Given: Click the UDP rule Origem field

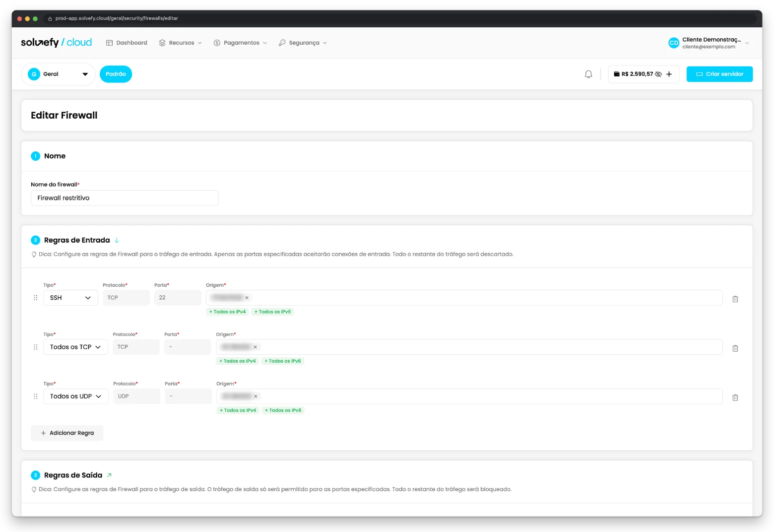Looking at the screenshot, I should [x=469, y=396].
